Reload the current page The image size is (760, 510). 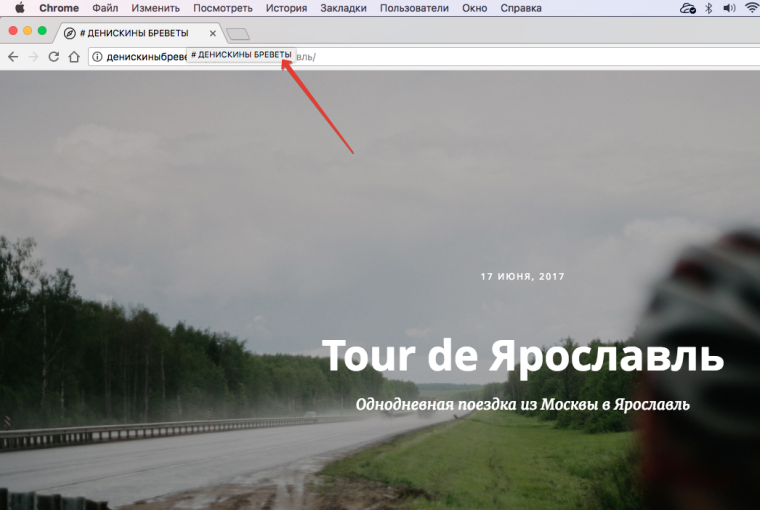[x=53, y=57]
